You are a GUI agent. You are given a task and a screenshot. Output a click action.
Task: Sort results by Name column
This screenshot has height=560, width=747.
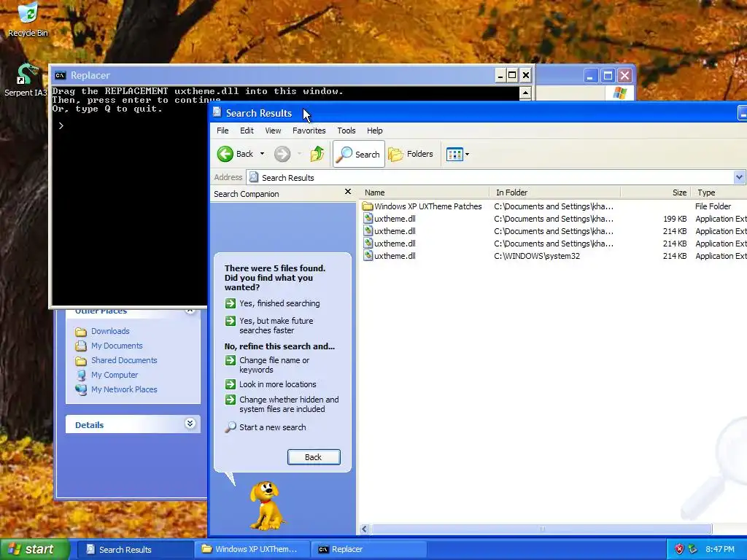(425, 192)
